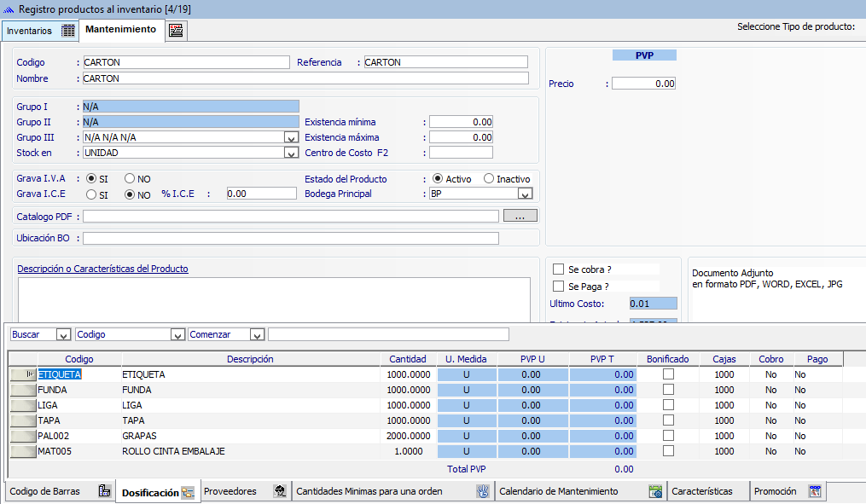Click the Catalogo PDF browse button
The image size is (866, 504).
pyautogui.click(x=520, y=216)
